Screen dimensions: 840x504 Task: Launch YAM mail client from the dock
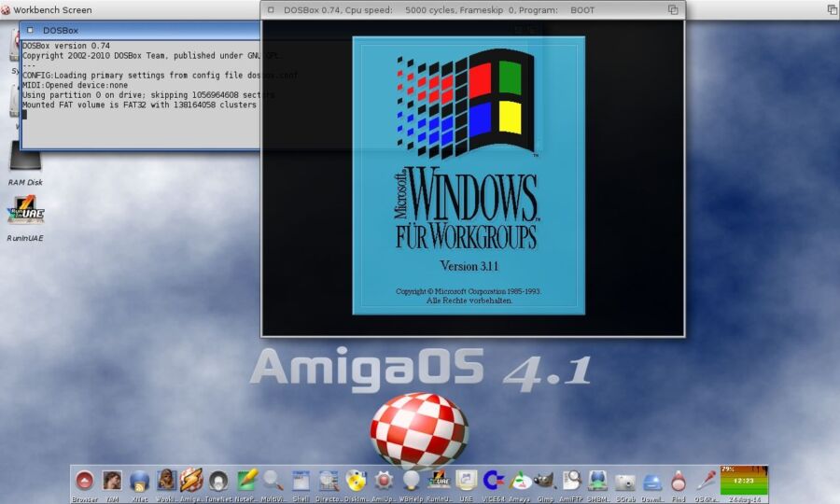pos(112,481)
